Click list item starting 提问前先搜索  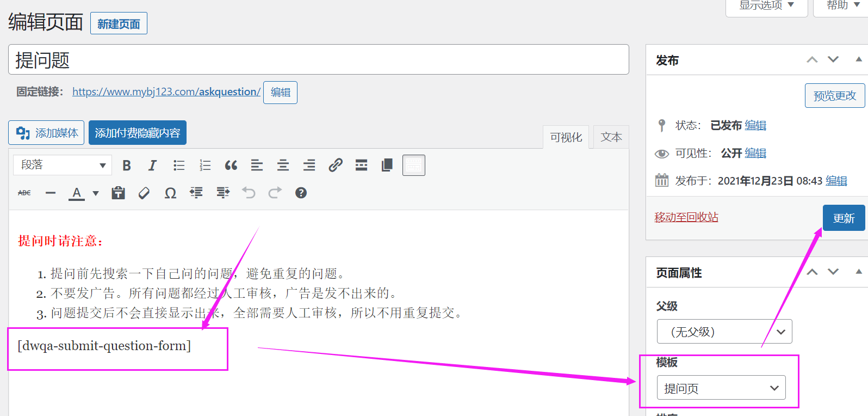[x=199, y=274]
